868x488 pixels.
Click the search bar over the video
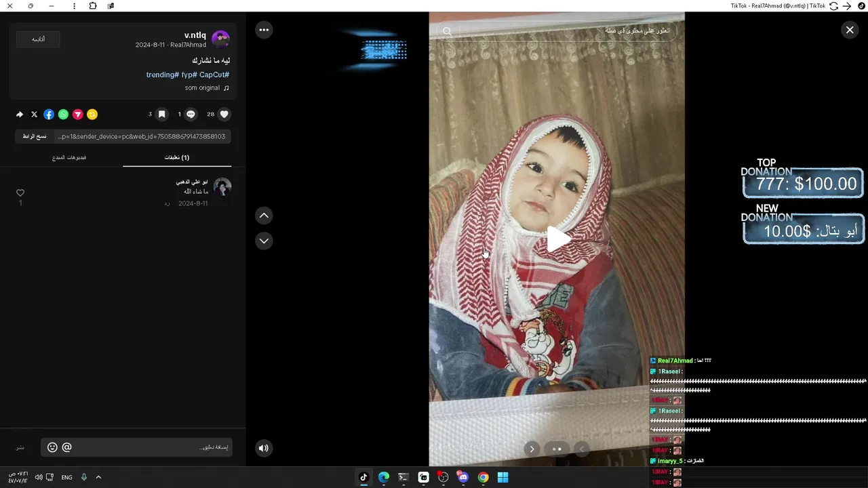coord(557,30)
